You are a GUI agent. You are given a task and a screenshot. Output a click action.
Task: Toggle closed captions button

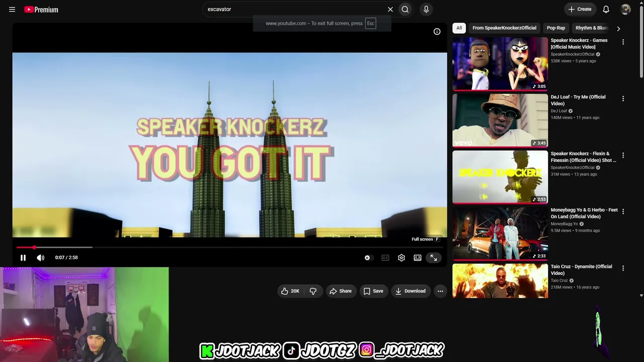(x=385, y=258)
